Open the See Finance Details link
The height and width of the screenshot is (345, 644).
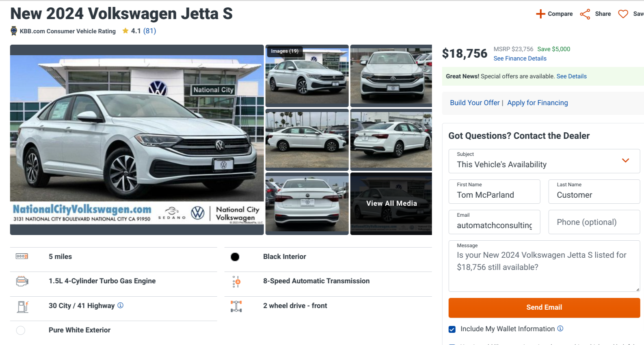pos(520,58)
